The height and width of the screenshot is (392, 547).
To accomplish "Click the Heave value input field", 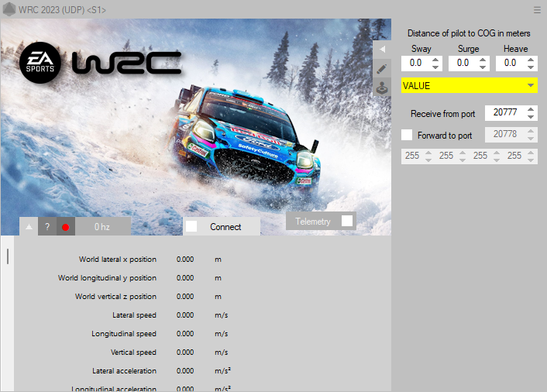I will click(511, 63).
